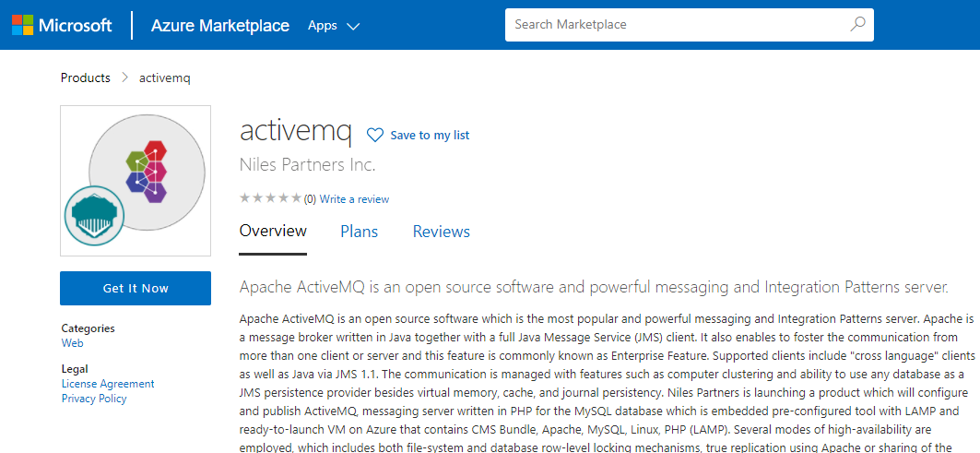Focus the Search Marketplace input field
Image resolution: width=980 pixels, height=453 pixels.
click(x=678, y=25)
